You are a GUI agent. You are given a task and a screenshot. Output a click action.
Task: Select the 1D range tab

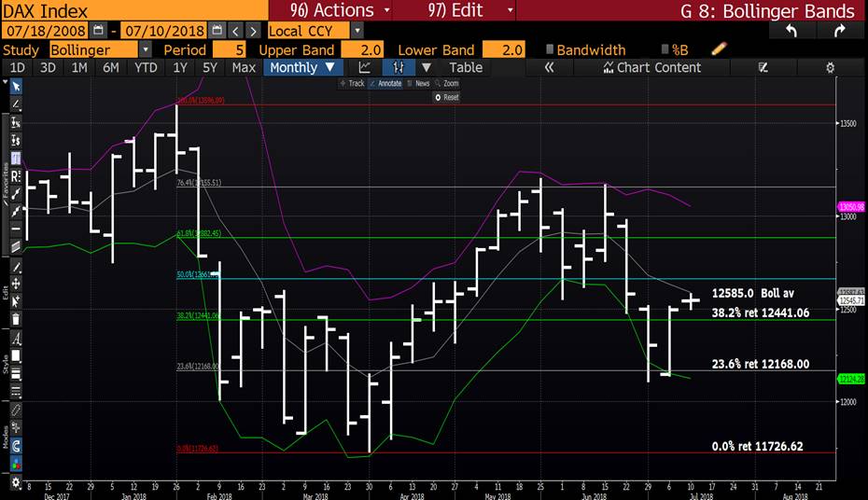point(17,67)
